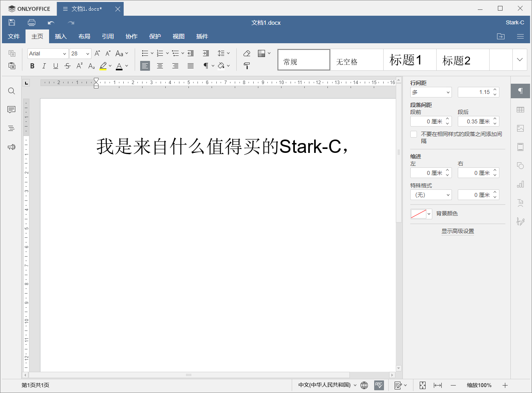Toggle Bold formatting
Image resolution: width=532 pixels, height=393 pixels.
pos(32,66)
